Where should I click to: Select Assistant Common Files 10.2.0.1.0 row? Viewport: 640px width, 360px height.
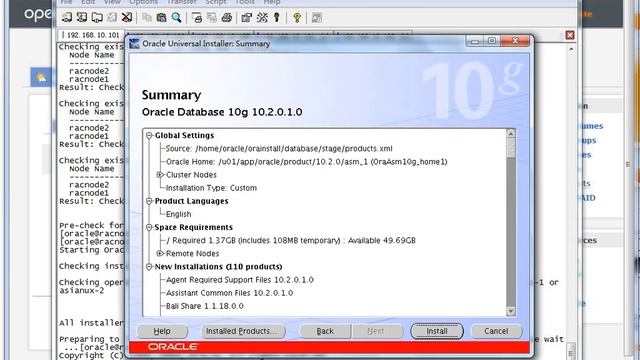coord(229,293)
